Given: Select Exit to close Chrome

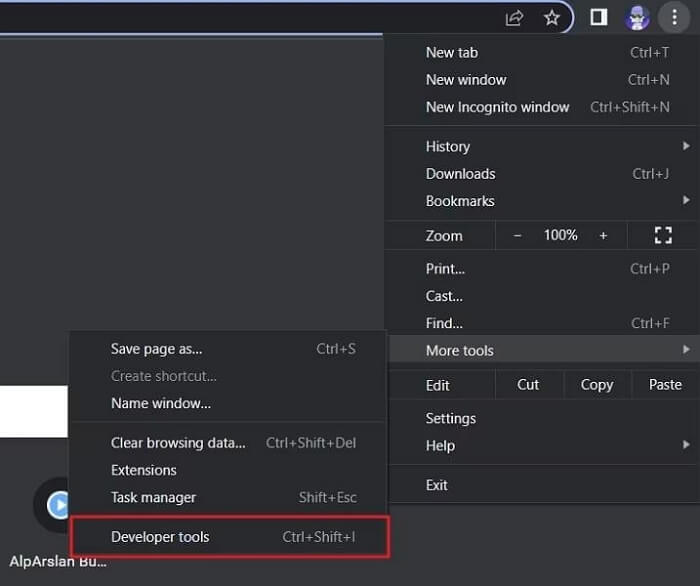Looking at the screenshot, I should 545,485.
